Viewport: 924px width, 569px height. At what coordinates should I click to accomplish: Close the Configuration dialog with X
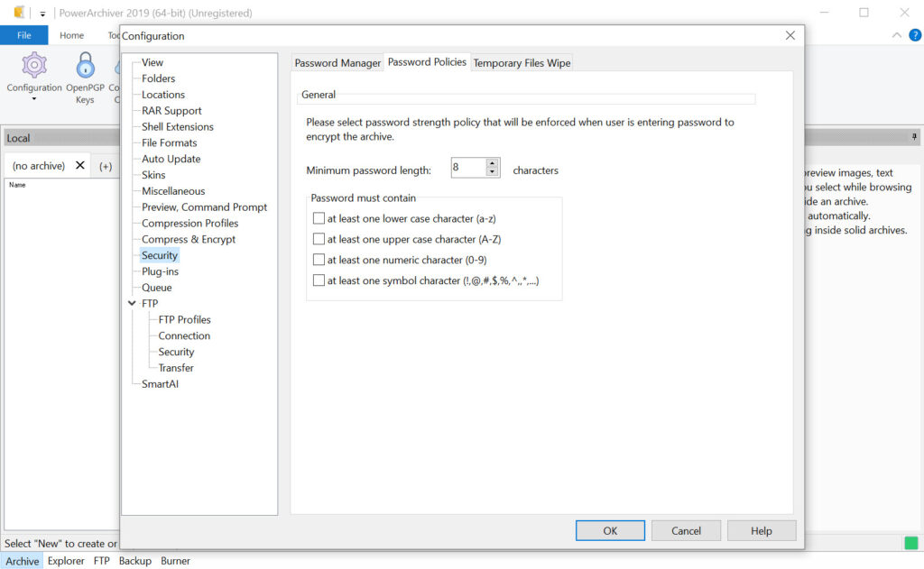click(790, 35)
